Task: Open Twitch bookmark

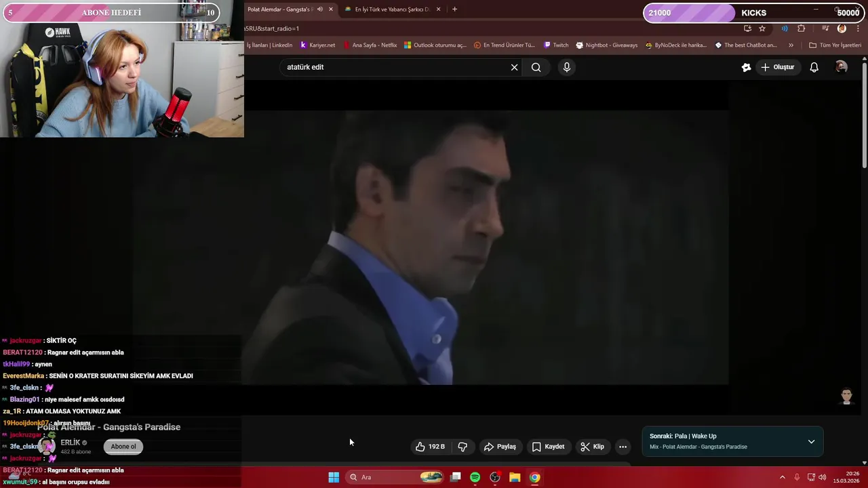Action: tap(556, 45)
